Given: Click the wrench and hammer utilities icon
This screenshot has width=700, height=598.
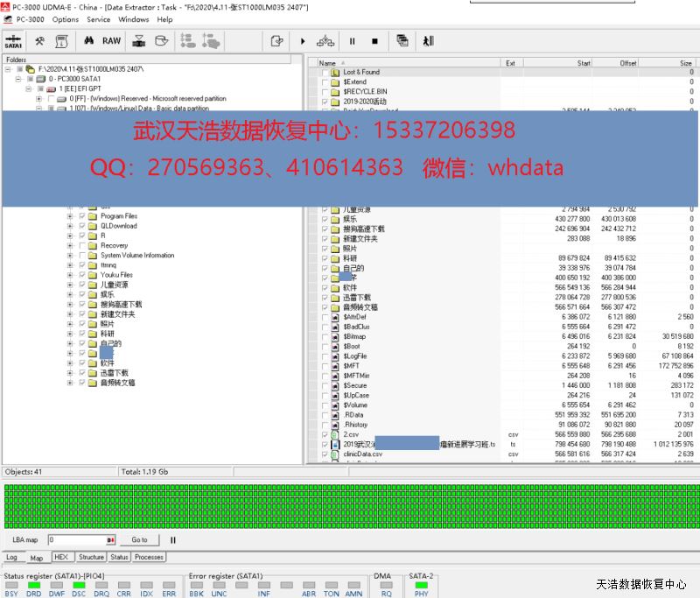Looking at the screenshot, I should pyautogui.click(x=39, y=40).
